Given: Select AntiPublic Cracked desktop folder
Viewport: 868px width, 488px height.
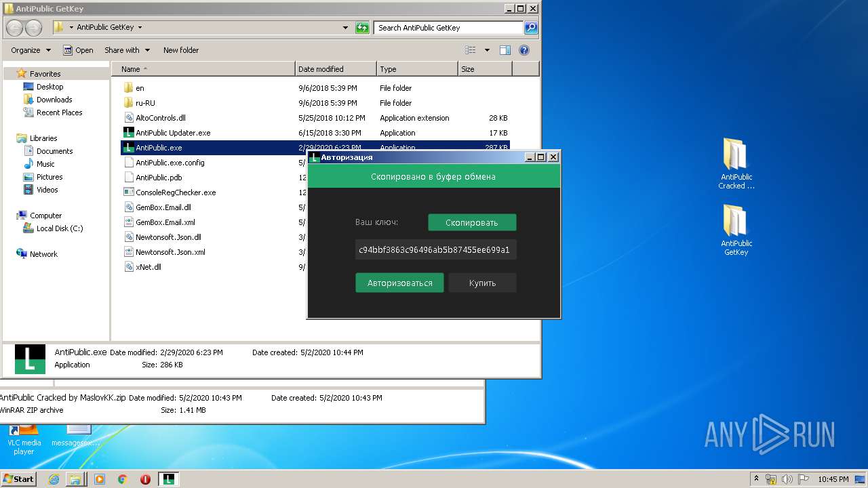Looking at the screenshot, I should (x=736, y=163).
